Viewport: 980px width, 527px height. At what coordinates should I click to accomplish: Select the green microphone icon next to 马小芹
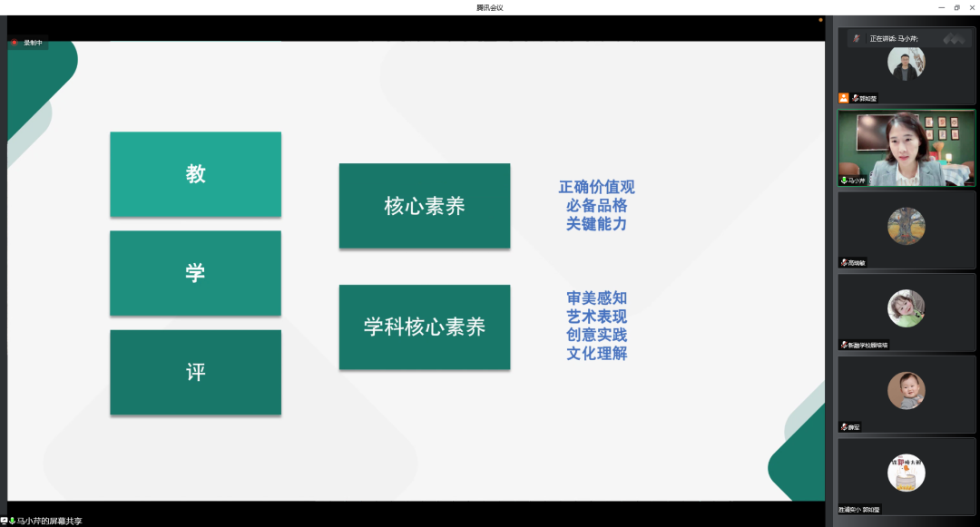[843, 181]
